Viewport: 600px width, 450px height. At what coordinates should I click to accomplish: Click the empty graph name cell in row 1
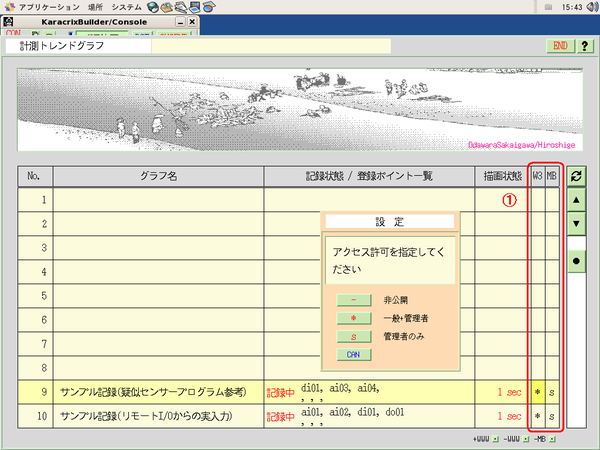coord(158,199)
